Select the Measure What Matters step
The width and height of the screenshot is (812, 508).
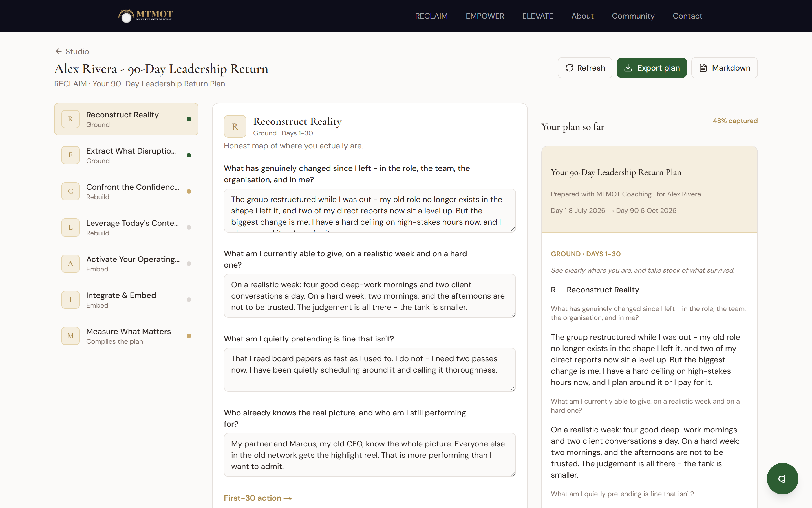point(126,336)
